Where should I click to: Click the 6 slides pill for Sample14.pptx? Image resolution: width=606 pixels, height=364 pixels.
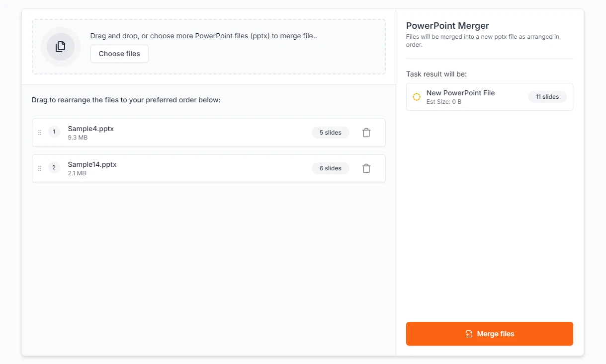tap(330, 168)
